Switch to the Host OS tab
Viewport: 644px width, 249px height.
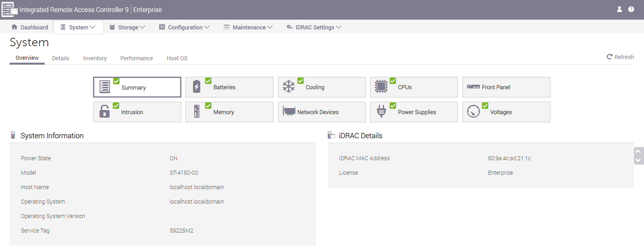coord(177,58)
